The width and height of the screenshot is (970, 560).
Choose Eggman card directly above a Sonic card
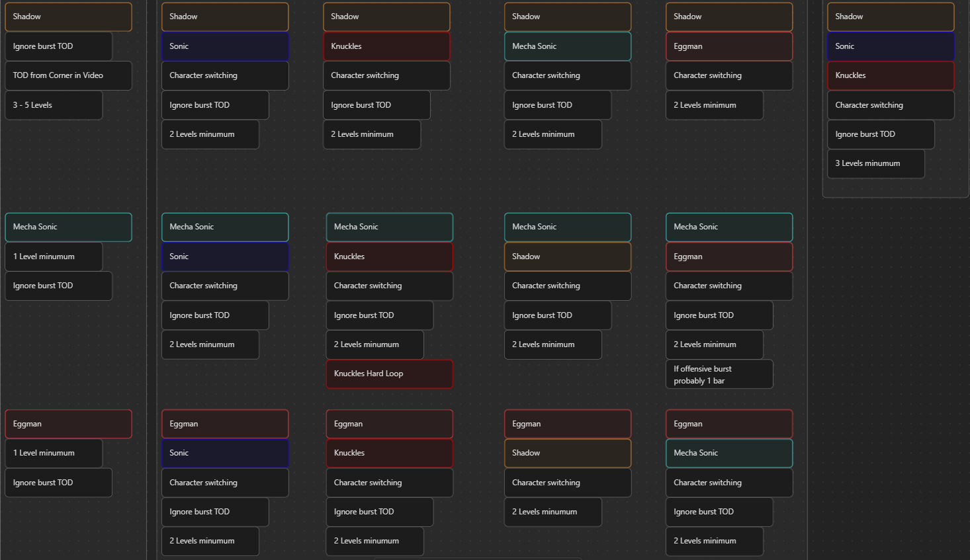225,424
